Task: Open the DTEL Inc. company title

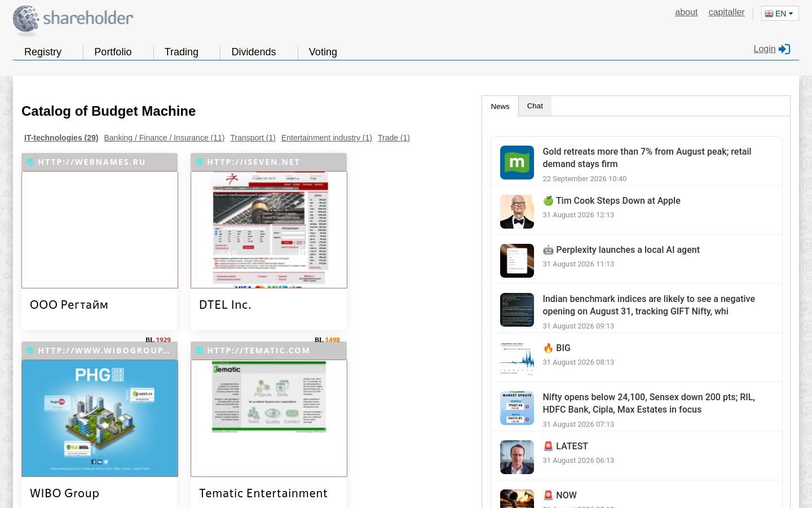Action: [225, 305]
